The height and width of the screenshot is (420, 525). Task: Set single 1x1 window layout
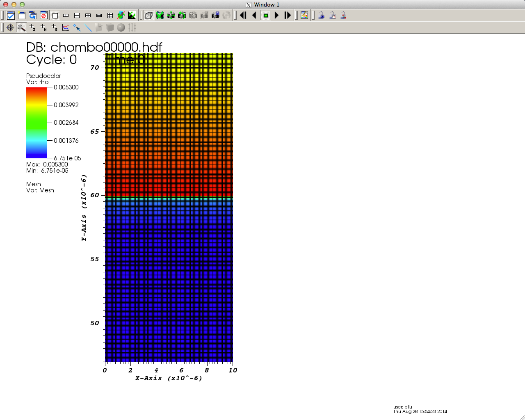point(55,16)
